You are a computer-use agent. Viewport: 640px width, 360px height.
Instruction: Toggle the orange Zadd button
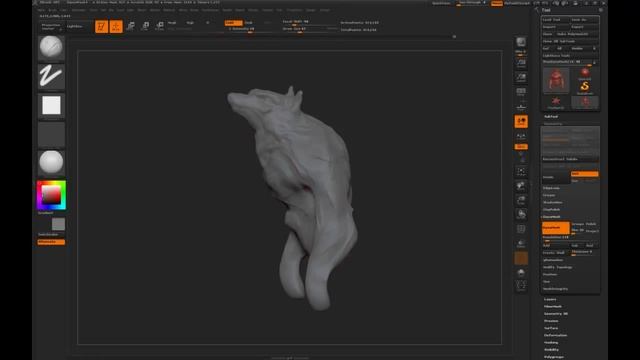pos(233,23)
